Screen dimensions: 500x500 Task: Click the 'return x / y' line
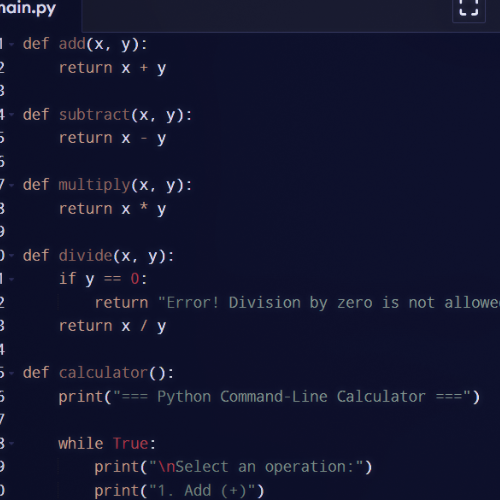112,326
